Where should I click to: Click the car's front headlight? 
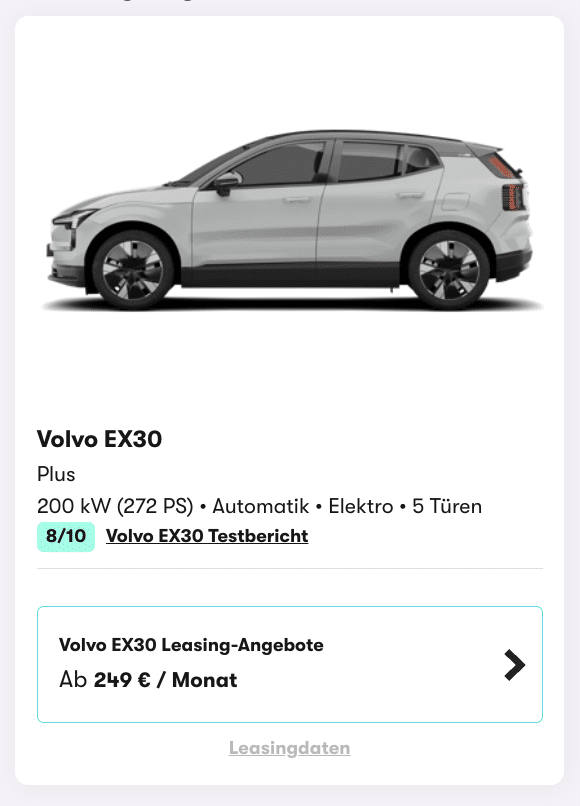(75, 217)
